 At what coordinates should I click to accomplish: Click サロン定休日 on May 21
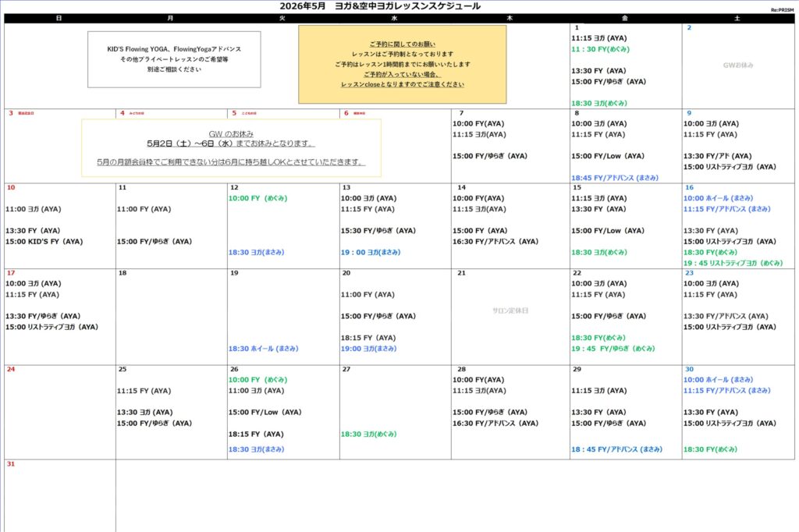tap(510, 310)
